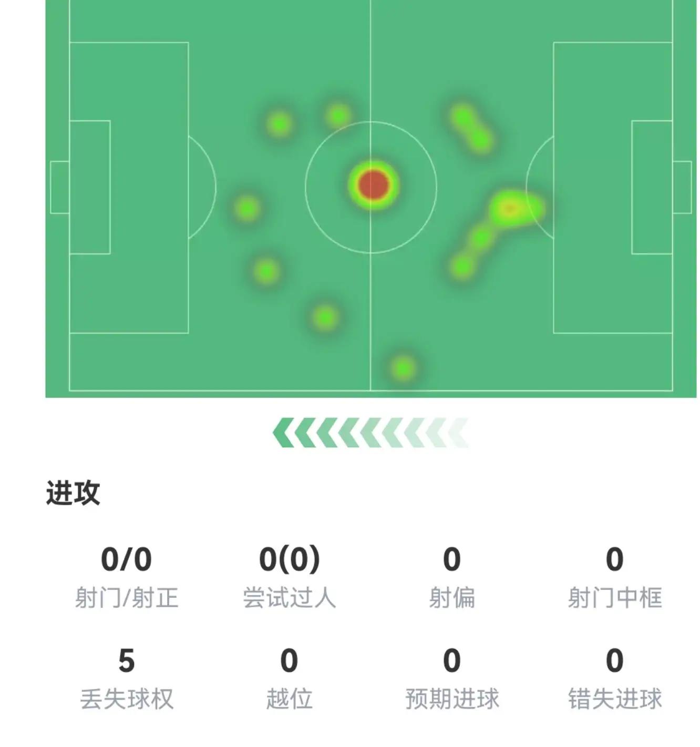This screenshot has width=700, height=747.
Task: Click the yellow hotspot near the right penalty arc
Action: (509, 209)
